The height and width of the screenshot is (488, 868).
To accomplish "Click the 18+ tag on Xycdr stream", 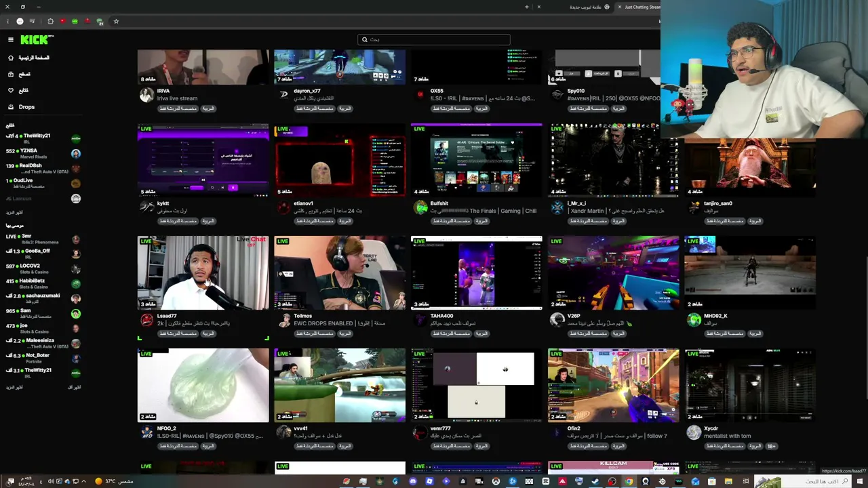I will pyautogui.click(x=772, y=446).
